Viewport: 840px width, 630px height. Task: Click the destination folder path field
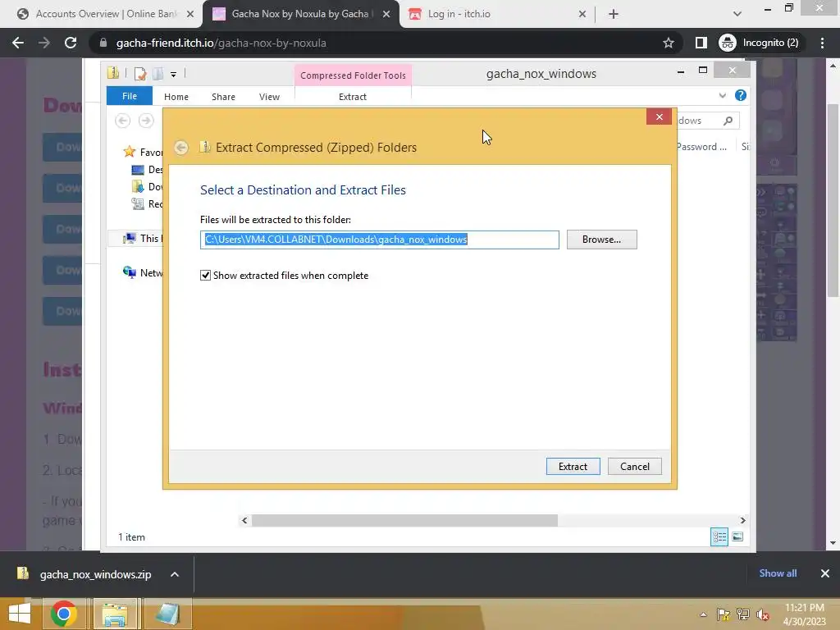point(379,240)
